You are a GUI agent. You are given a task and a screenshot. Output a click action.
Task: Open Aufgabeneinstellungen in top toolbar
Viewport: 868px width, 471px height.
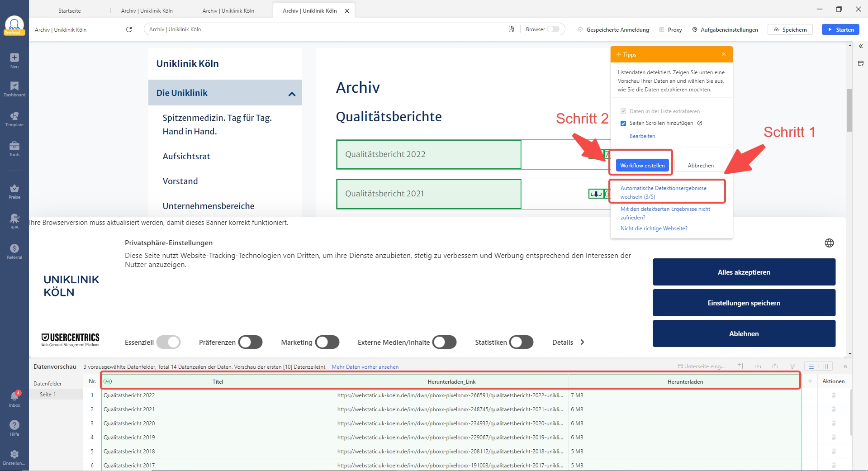click(725, 29)
